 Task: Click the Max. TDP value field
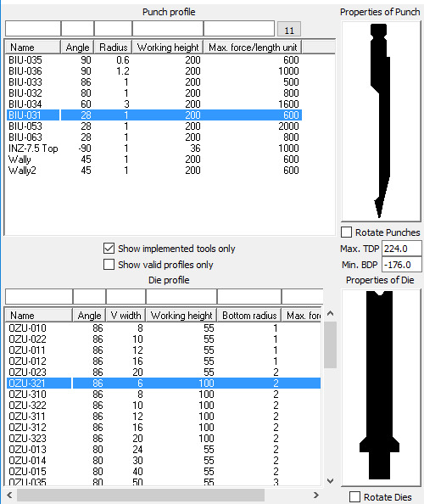pos(401,249)
